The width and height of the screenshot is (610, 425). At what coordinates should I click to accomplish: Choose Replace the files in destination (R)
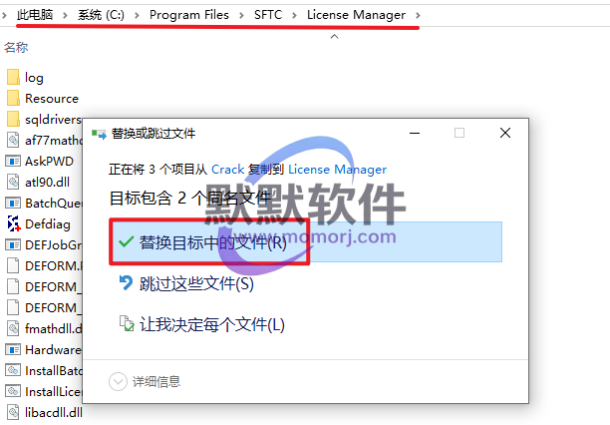click(x=306, y=242)
